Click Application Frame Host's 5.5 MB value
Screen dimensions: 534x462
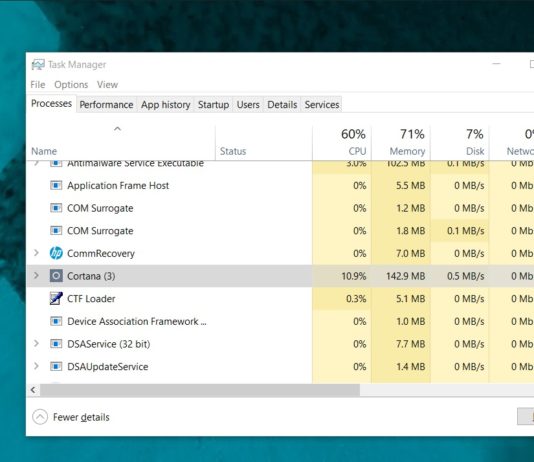(x=411, y=186)
